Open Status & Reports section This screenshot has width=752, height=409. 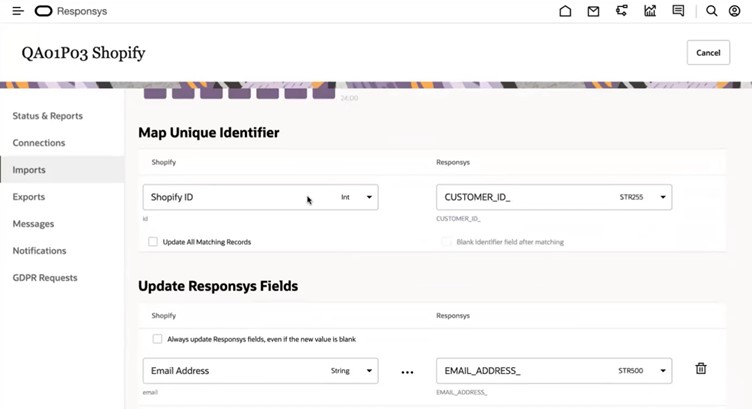pyautogui.click(x=47, y=116)
